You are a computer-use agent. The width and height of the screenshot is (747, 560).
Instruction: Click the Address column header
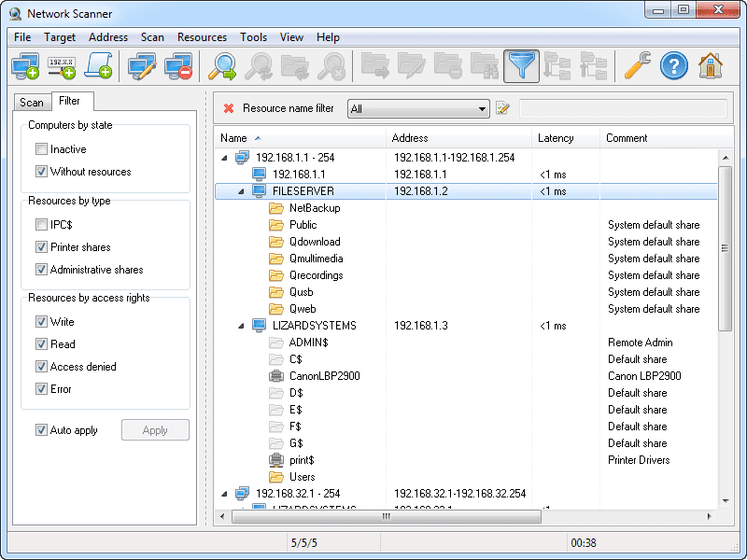[458, 138]
